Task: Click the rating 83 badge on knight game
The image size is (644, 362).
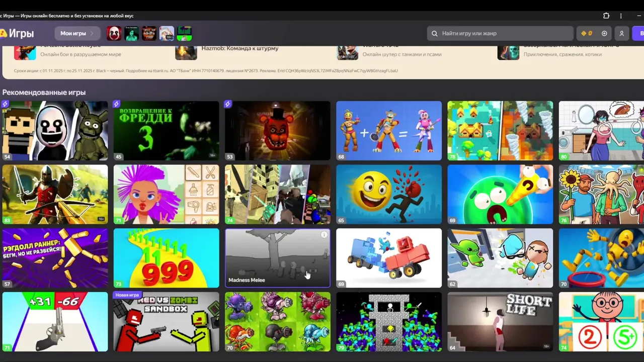Action: [7, 220]
